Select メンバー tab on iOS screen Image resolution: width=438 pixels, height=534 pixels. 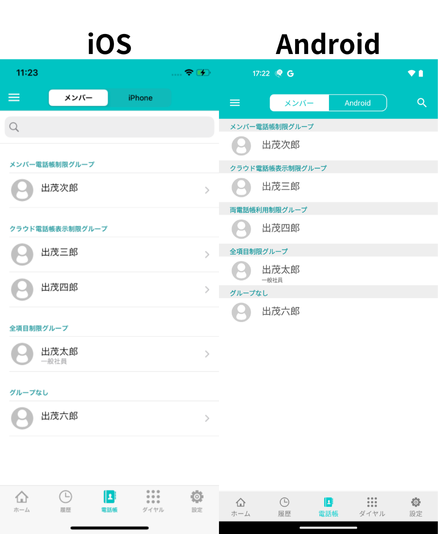coord(78,98)
